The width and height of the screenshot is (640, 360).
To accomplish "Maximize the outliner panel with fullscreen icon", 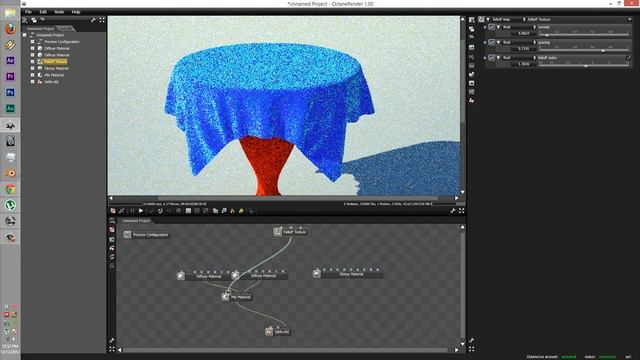I will click(102, 20).
